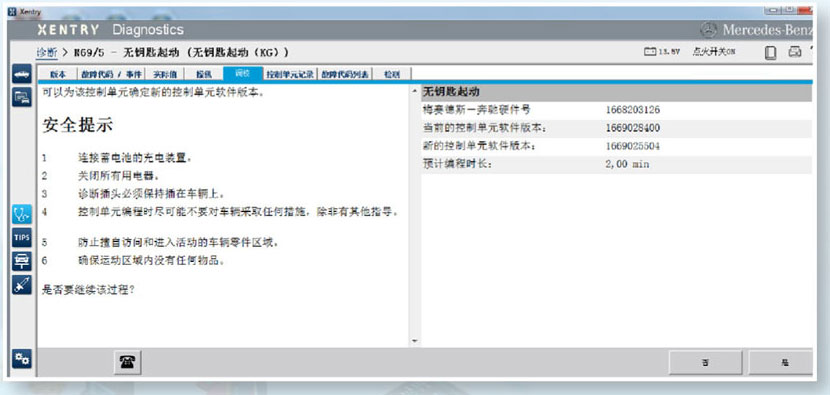Click the left panel scroll-up arrow
Viewport: 830px width, 395px height.
(414, 92)
